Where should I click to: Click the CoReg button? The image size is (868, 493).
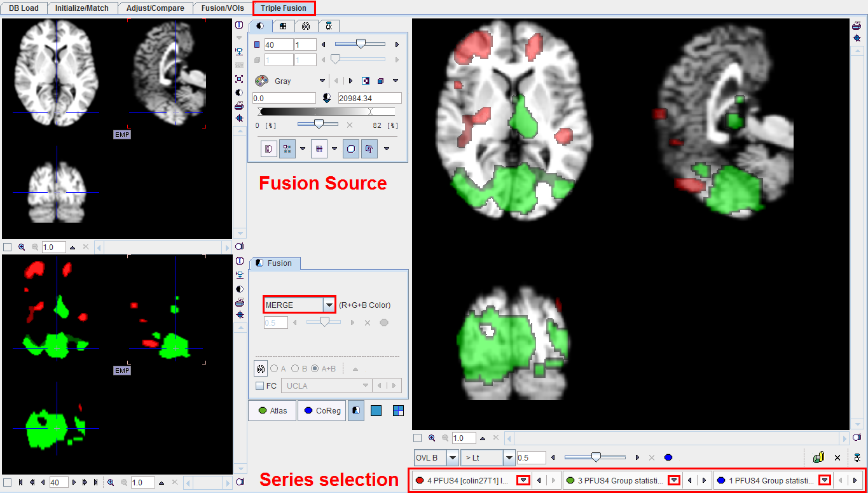(x=322, y=410)
